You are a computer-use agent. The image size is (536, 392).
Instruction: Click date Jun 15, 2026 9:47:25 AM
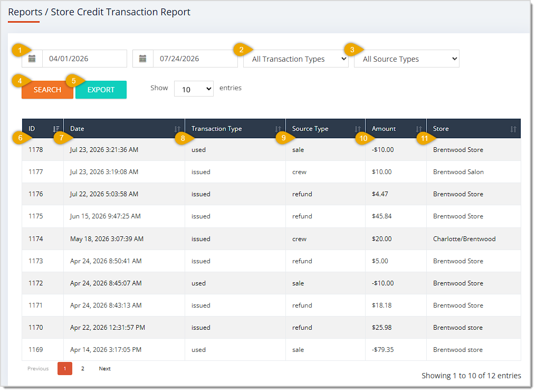coord(106,216)
